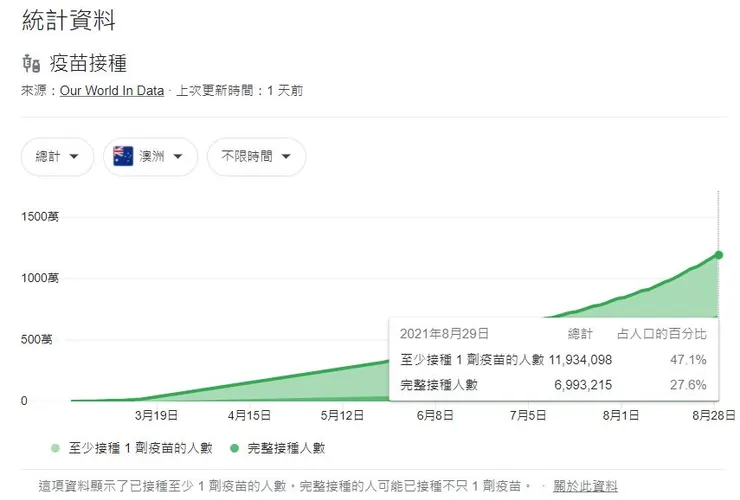740x500 pixels.
Task: Click the 47.1% percentage in tooltip
Action: point(688,360)
